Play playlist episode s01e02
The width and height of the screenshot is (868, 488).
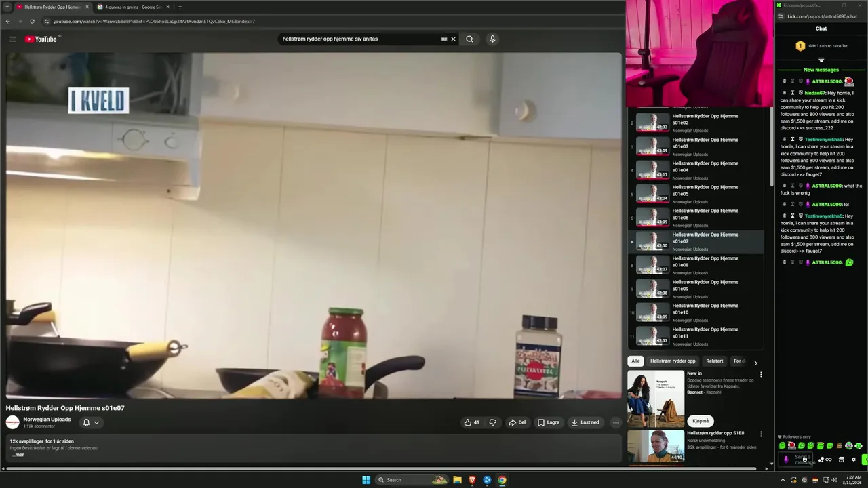(x=696, y=123)
